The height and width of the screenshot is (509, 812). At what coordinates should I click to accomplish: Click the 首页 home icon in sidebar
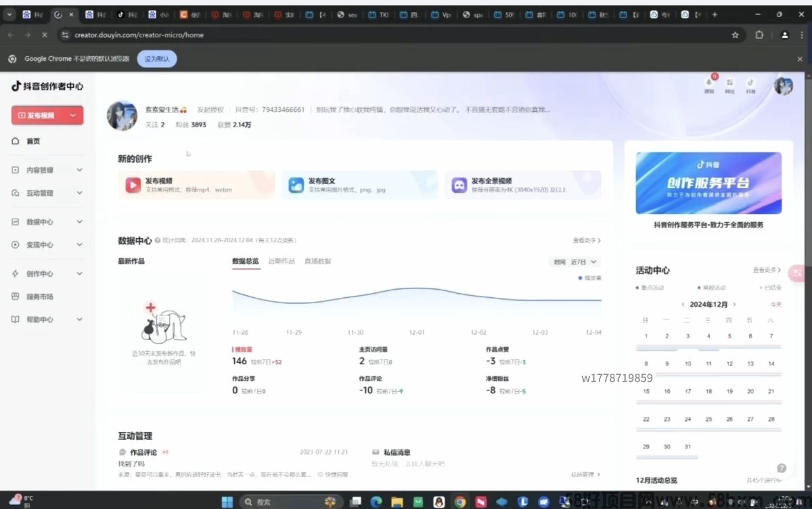point(16,141)
